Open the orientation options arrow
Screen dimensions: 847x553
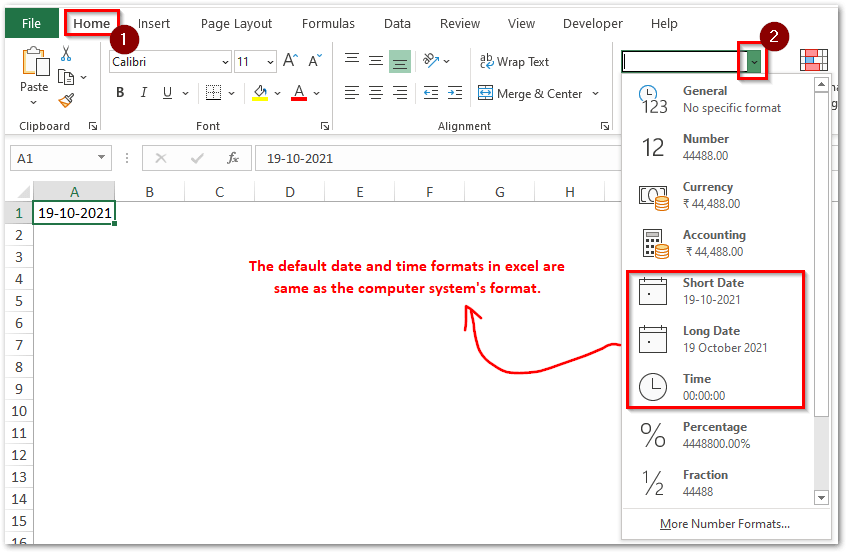446,61
